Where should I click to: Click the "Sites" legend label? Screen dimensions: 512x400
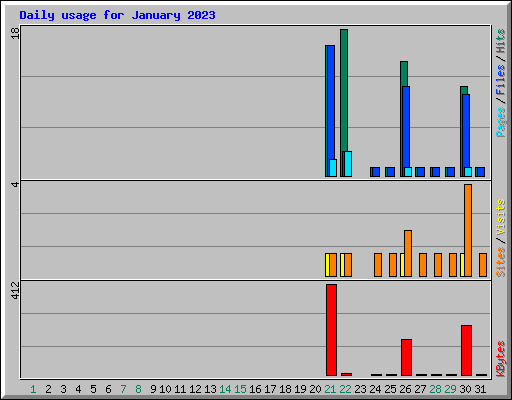501,262
